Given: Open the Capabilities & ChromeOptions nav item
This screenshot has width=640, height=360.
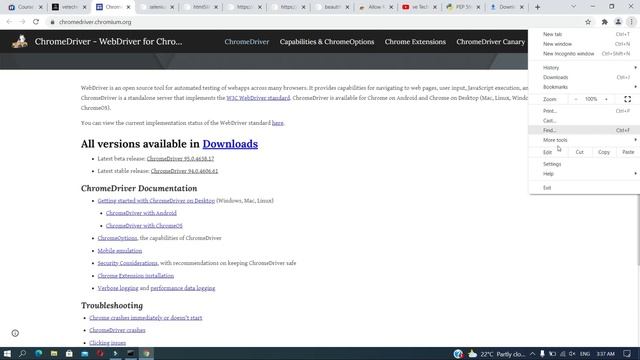Looking at the screenshot, I should coord(327,42).
